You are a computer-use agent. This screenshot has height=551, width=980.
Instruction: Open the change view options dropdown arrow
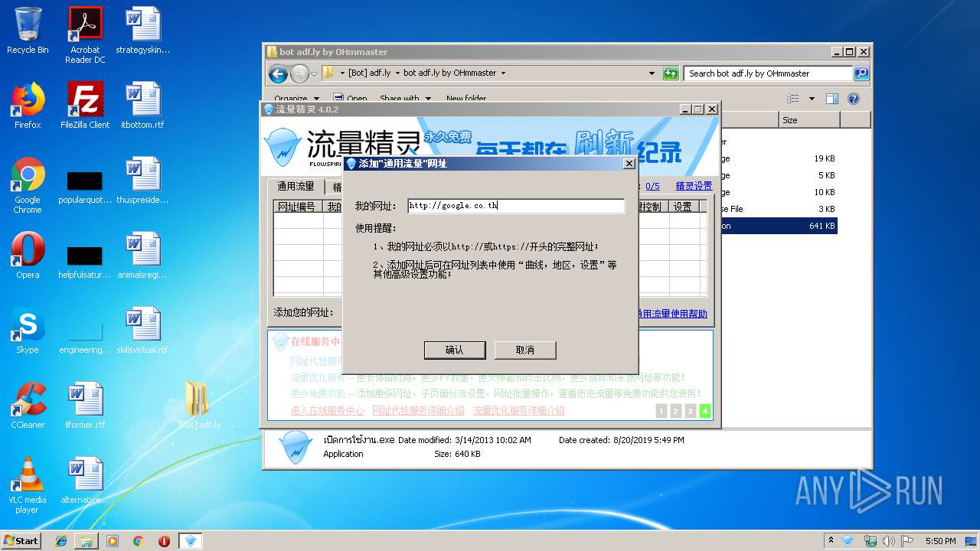[812, 99]
